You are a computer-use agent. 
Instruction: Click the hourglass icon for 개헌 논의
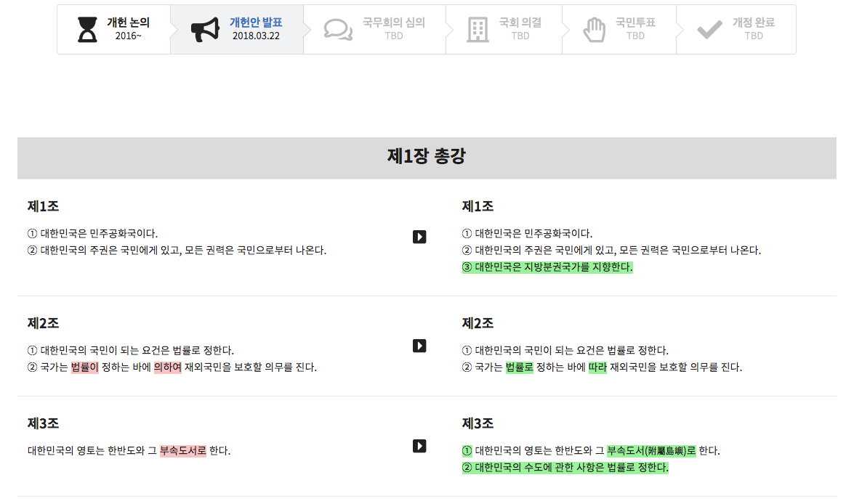87,29
